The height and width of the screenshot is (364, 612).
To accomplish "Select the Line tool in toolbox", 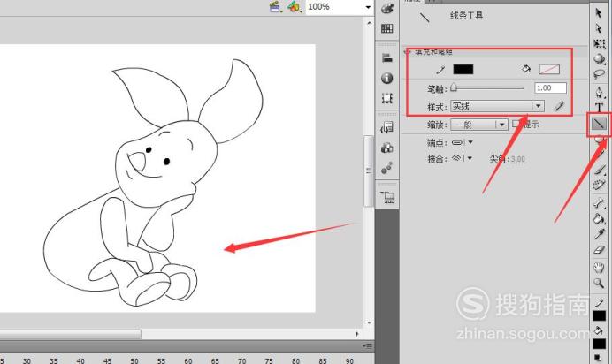I will tap(600, 124).
